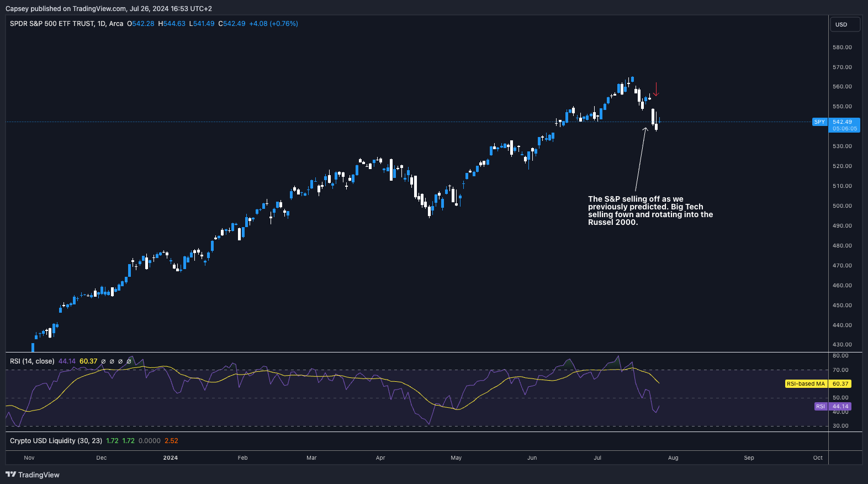Click the May label on time axis
Image resolution: width=868 pixels, height=484 pixels.
click(x=456, y=457)
